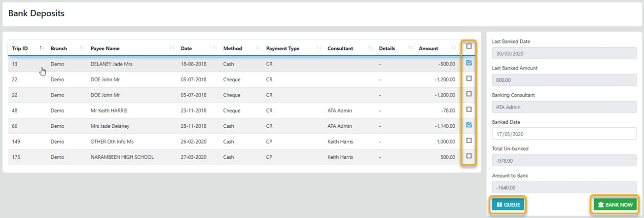Click sort arrows next to Details
This screenshot has height=218, width=644.
[x=410, y=48]
